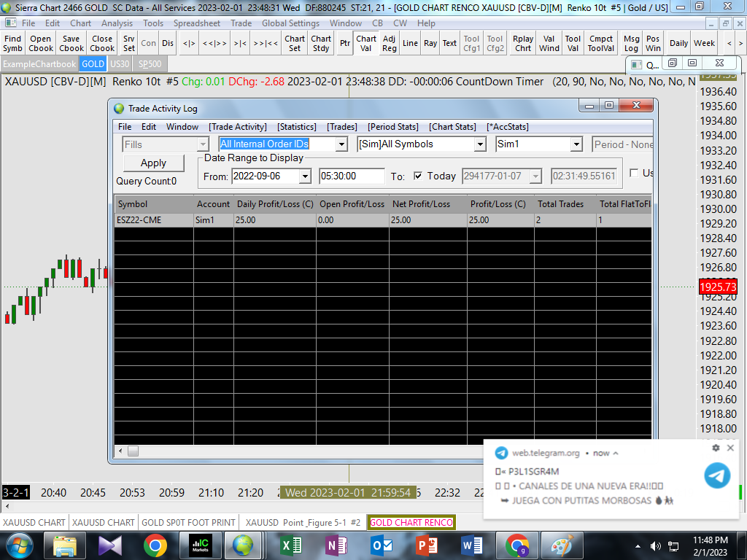
Task: Click the <|> bar spacing button
Action: [189, 43]
